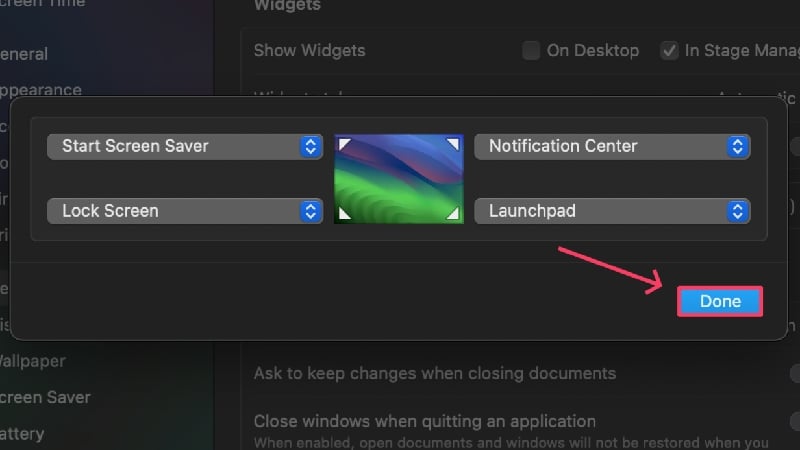Select Wallpaper in the settings sidebar
800x450 pixels.
pos(33,361)
